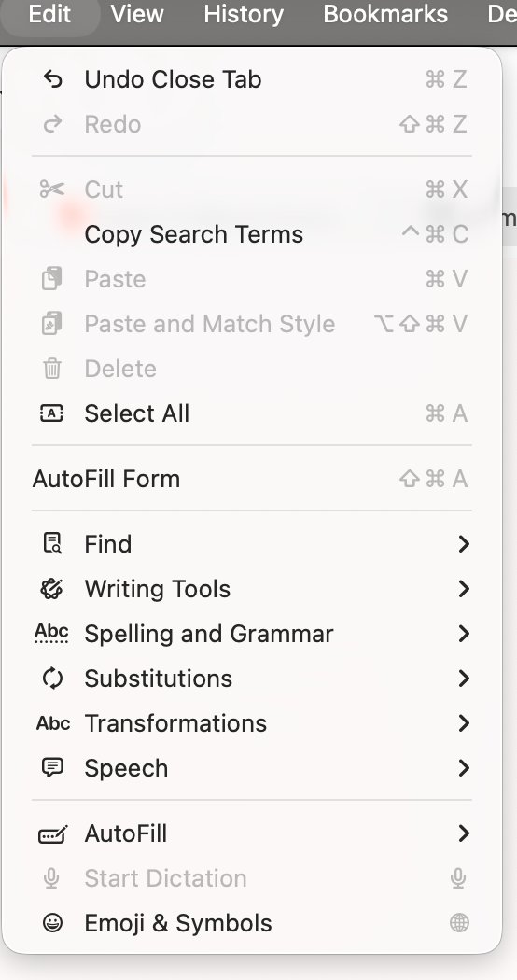Expand the Find submenu chevron

(x=463, y=544)
